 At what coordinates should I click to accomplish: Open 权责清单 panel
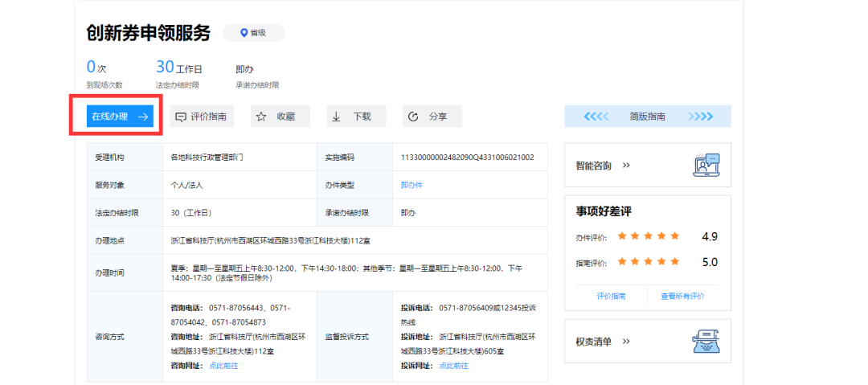(648, 342)
